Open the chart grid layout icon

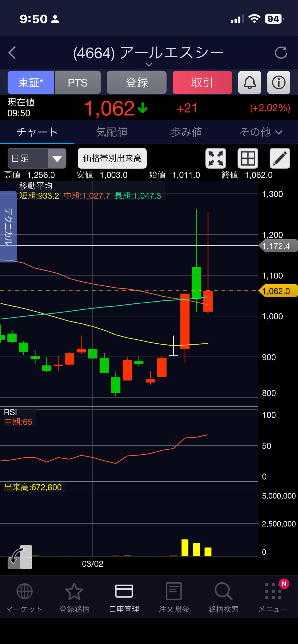[247, 158]
